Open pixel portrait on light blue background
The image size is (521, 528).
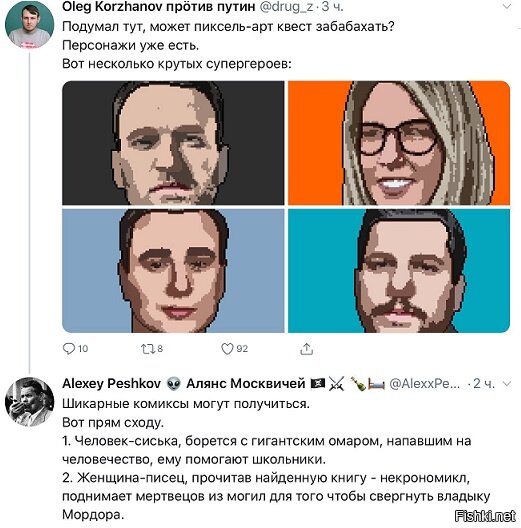coord(173,271)
